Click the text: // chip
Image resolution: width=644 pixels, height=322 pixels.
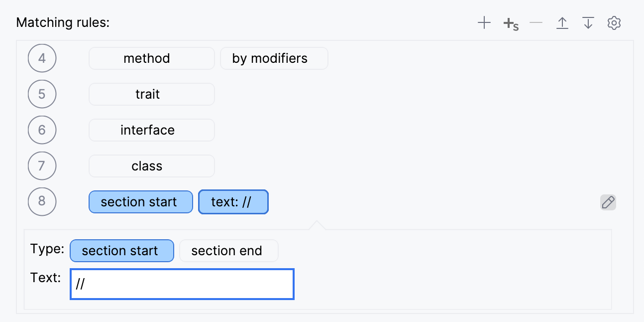pyautogui.click(x=233, y=202)
